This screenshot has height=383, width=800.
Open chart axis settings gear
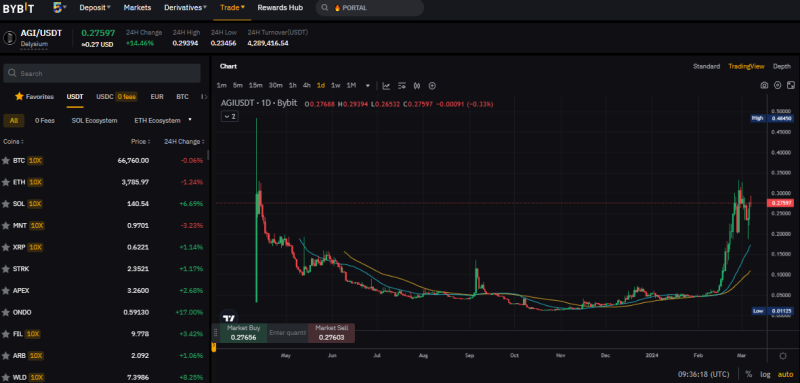[x=783, y=356]
